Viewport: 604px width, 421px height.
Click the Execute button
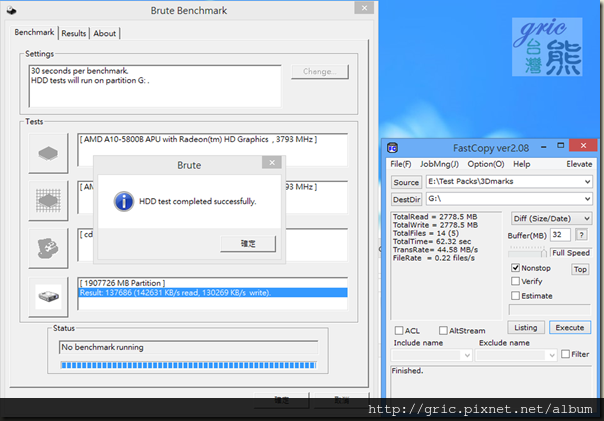click(x=570, y=327)
